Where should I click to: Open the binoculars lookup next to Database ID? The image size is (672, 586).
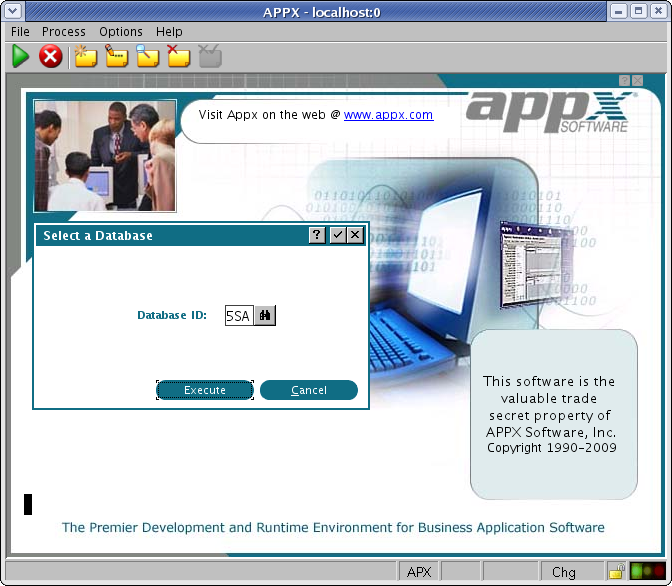[x=265, y=316]
